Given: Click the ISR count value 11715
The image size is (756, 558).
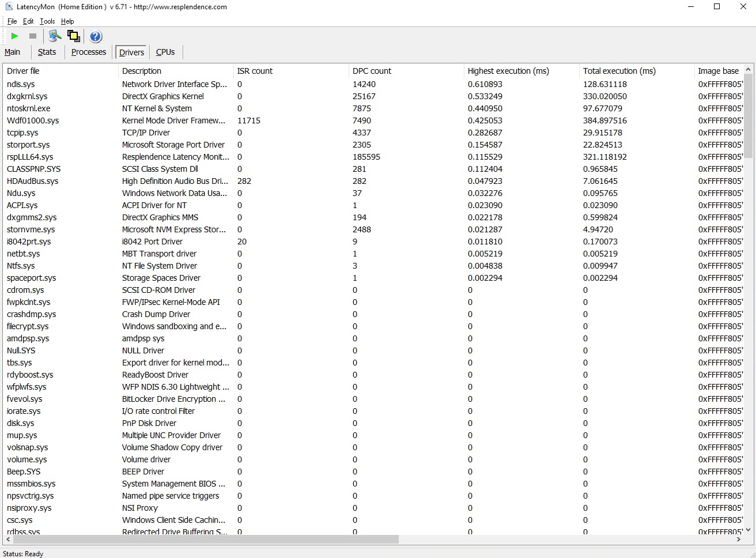Looking at the screenshot, I should point(249,120).
